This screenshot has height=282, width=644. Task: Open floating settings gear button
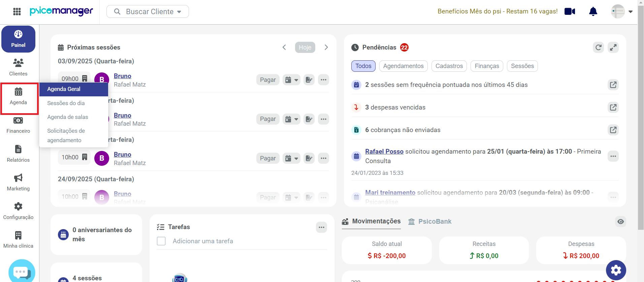pos(616,270)
